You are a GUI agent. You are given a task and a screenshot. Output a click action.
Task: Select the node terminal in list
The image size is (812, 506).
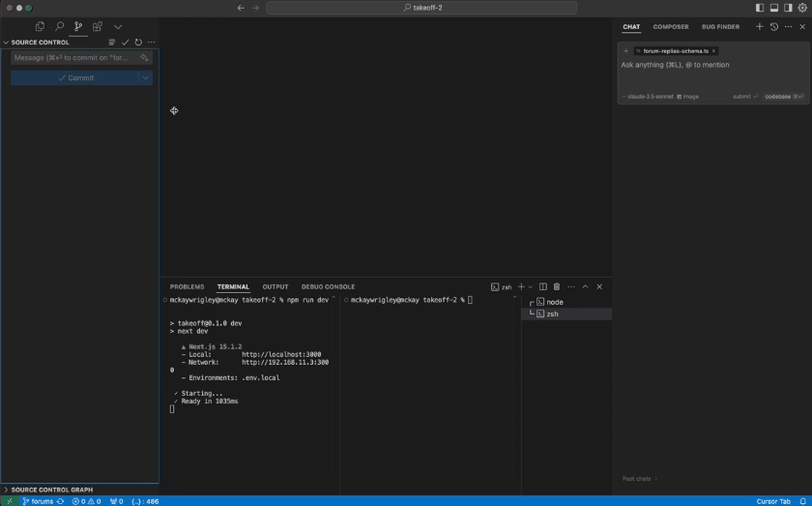566,302
